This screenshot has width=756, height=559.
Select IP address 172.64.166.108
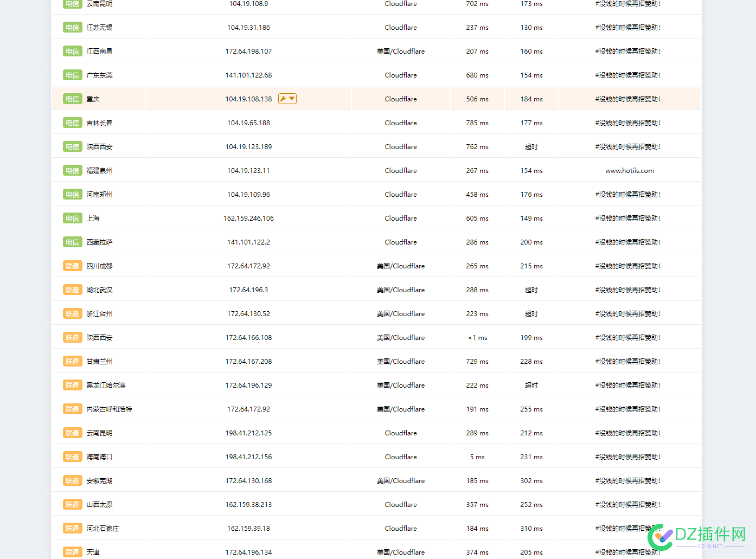(x=248, y=338)
